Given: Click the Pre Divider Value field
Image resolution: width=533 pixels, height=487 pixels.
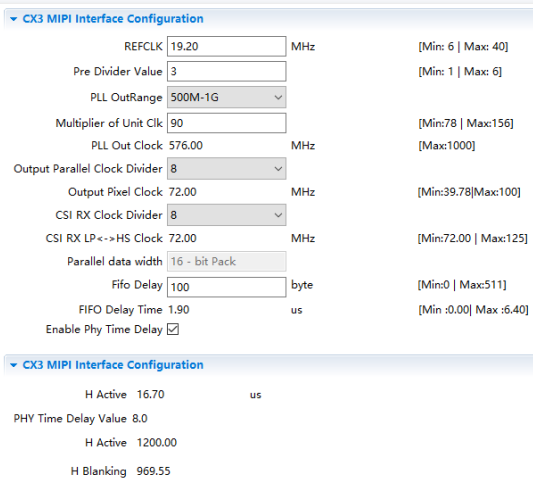Looking at the screenshot, I should tap(226, 71).
